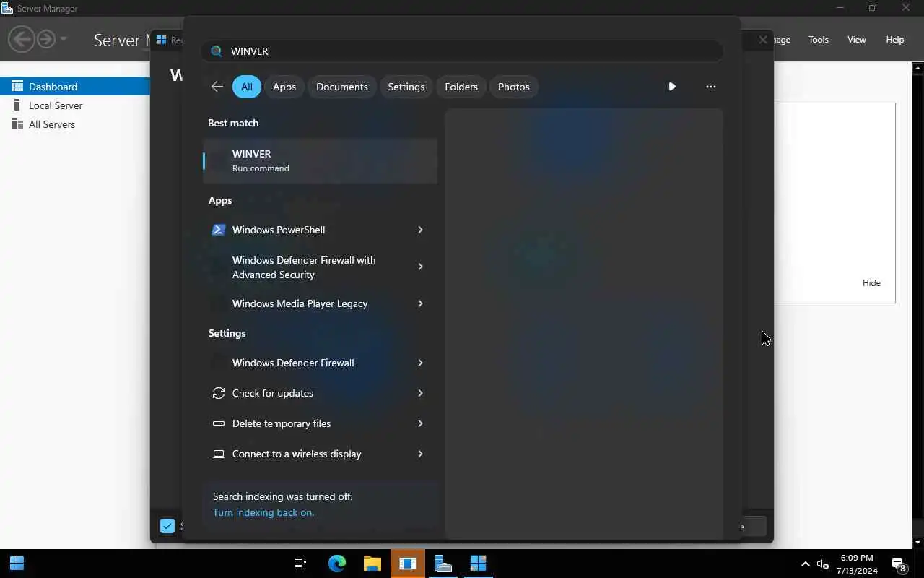Open the WINVER Run command best match
Image resolution: width=924 pixels, height=578 pixels.
pyautogui.click(x=320, y=160)
